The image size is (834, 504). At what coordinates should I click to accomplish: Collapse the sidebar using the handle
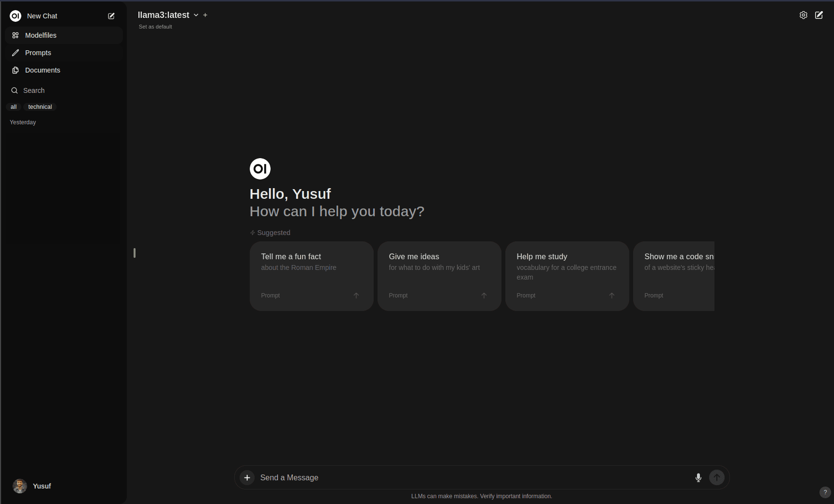[135, 253]
